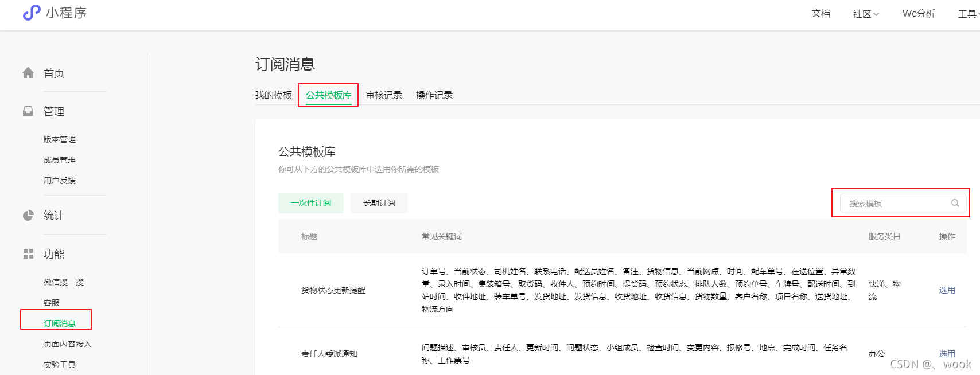Open 页面内容接入 in sidebar
Viewport: 980px width, 375px height.
[x=68, y=344]
